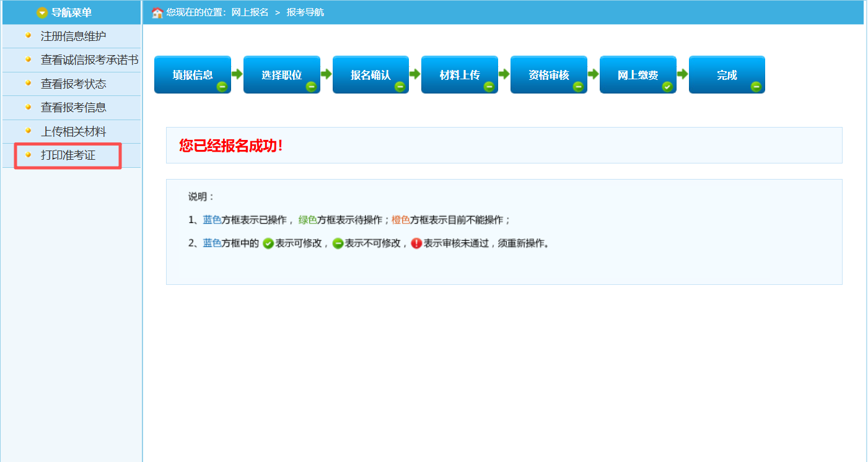Image resolution: width=868 pixels, height=462 pixels.
Task: Open 上传相关材料 menu item
Action: pos(73,132)
